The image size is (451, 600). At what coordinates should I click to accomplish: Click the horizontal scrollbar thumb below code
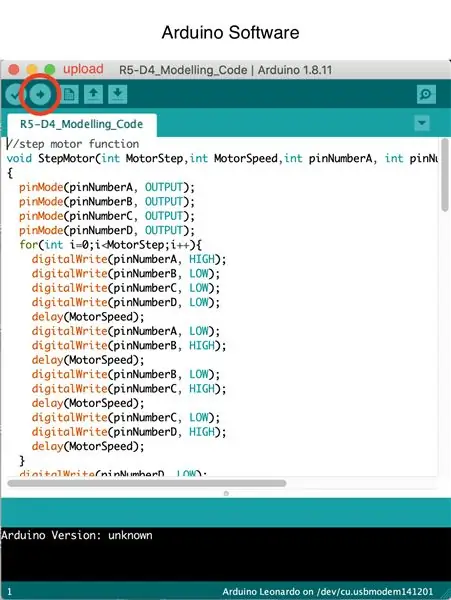coord(147,483)
